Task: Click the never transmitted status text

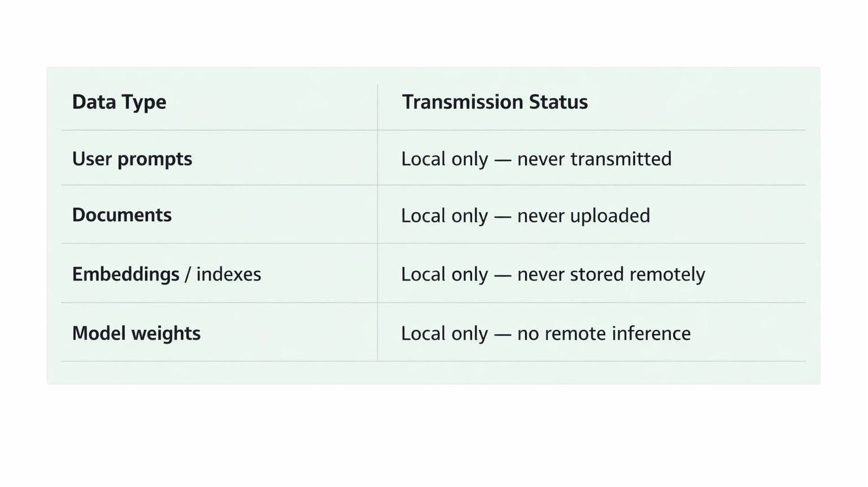Action: (594, 159)
